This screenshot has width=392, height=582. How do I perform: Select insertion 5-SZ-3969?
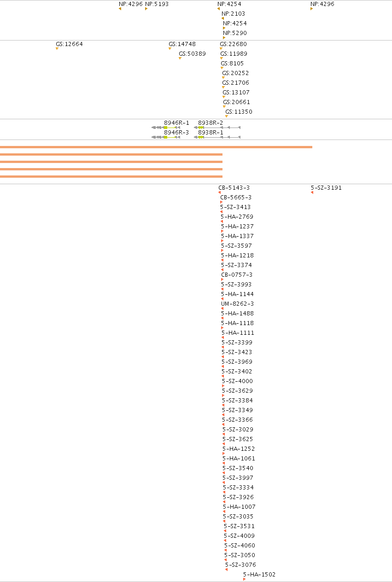click(237, 362)
